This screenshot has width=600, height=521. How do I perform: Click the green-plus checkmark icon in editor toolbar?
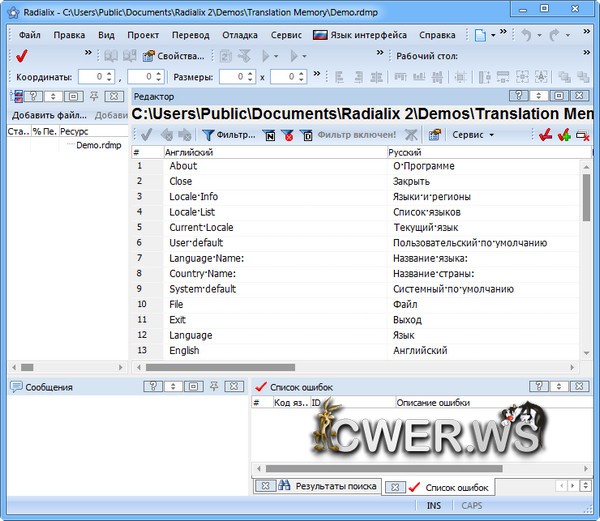(563, 135)
